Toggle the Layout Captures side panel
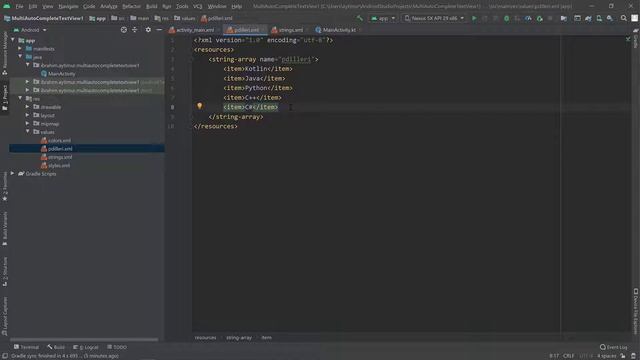 click(x=4, y=316)
